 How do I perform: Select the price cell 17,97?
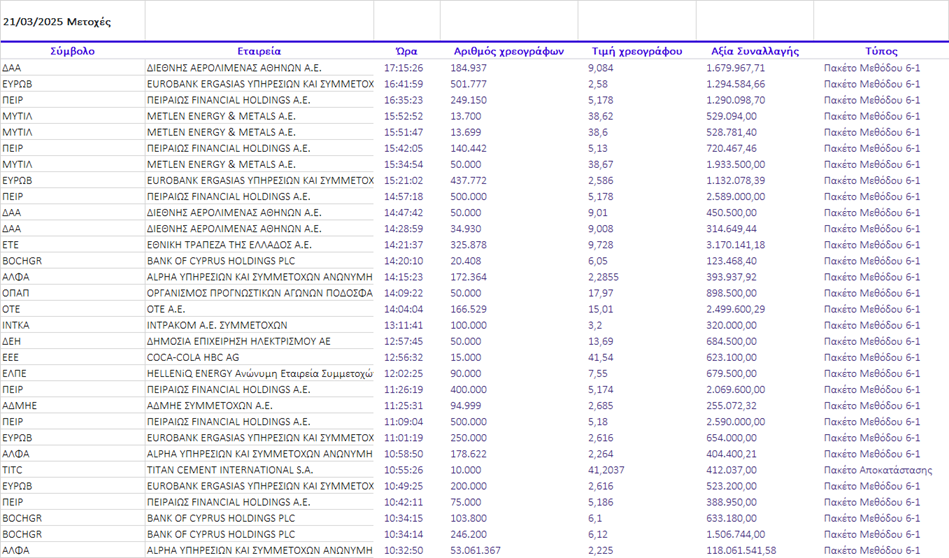600,293
